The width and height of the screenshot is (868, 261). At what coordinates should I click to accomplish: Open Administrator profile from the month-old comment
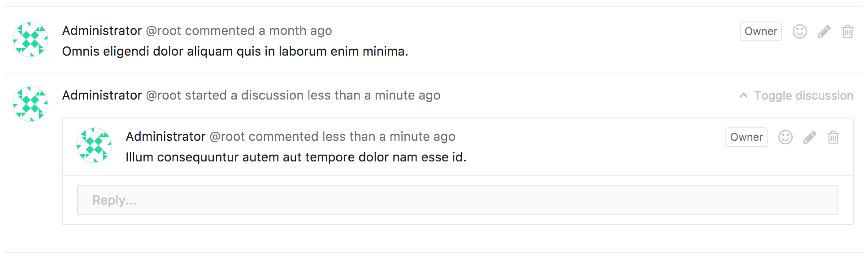[102, 30]
